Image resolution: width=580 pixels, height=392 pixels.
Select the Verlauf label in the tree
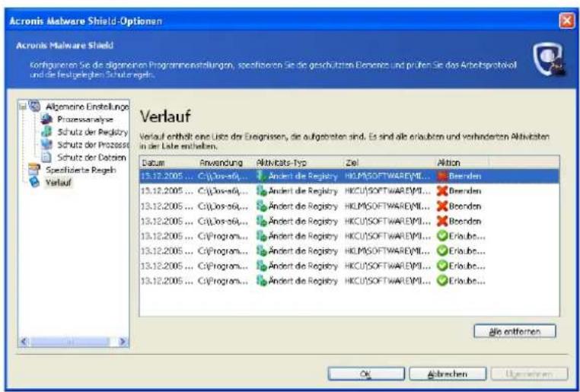tap(59, 183)
